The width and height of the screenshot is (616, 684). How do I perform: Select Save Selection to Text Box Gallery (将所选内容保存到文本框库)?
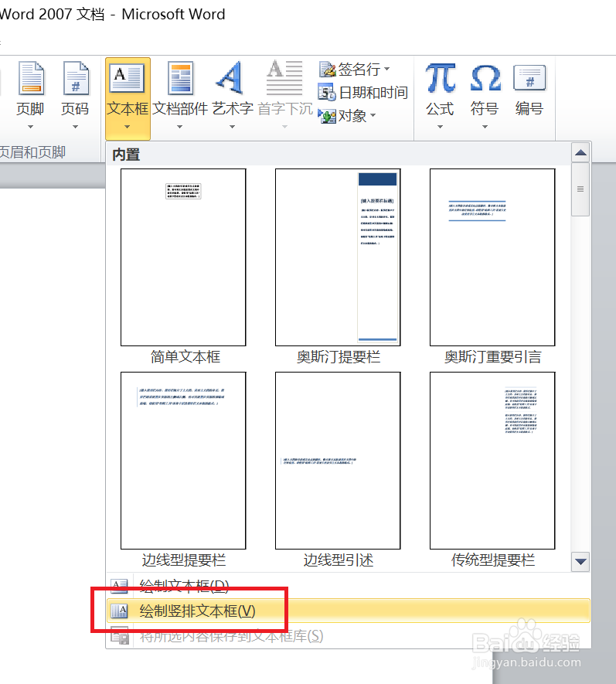click(348, 635)
